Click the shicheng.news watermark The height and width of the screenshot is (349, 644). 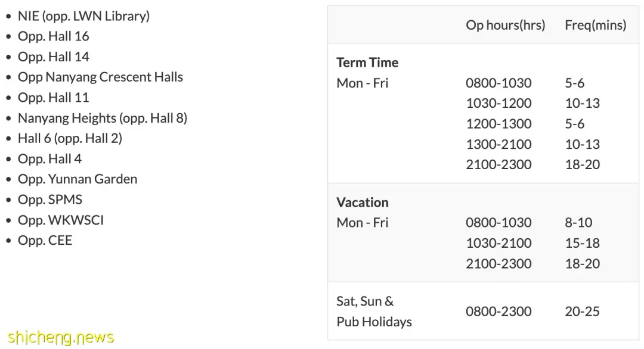[x=61, y=337]
